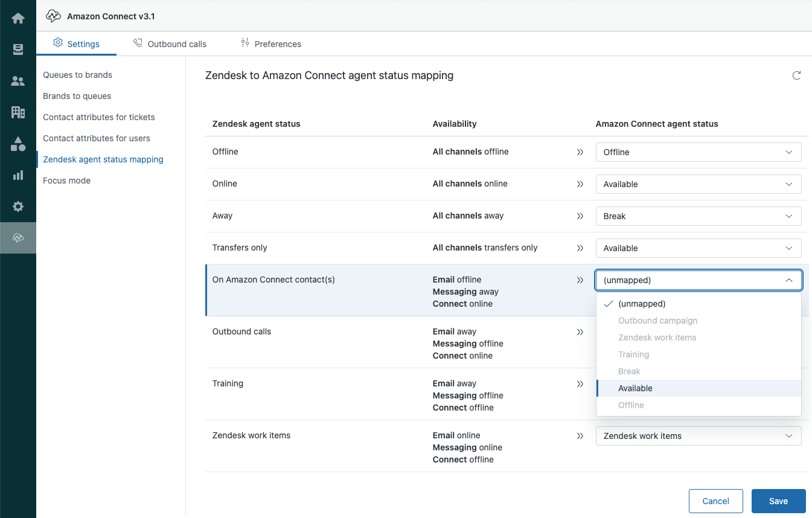Image resolution: width=812 pixels, height=518 pixels.
Task: Choose the (unmapped) option in list
Action: (642, 304)
